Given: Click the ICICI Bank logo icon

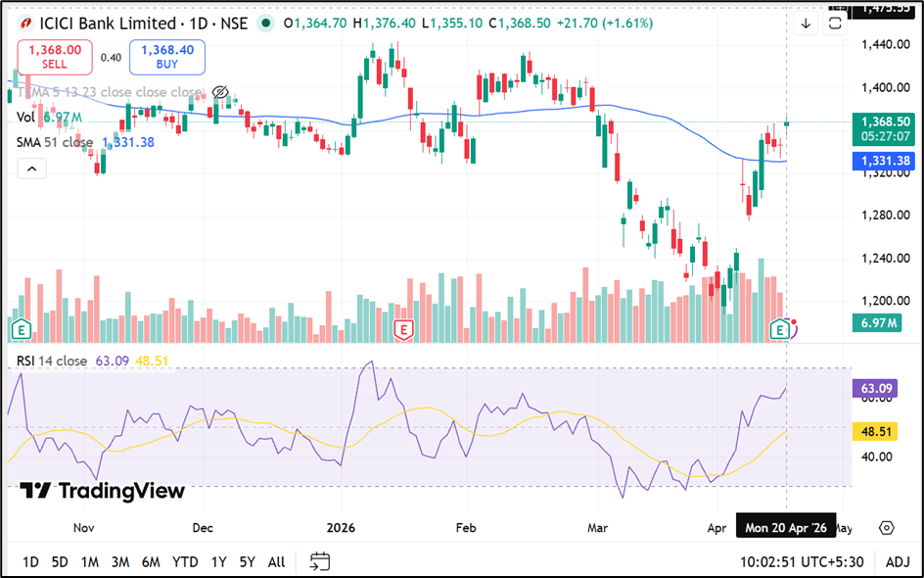Looking at the screenshot, I should pyautogui.click(x=24, y=24).
